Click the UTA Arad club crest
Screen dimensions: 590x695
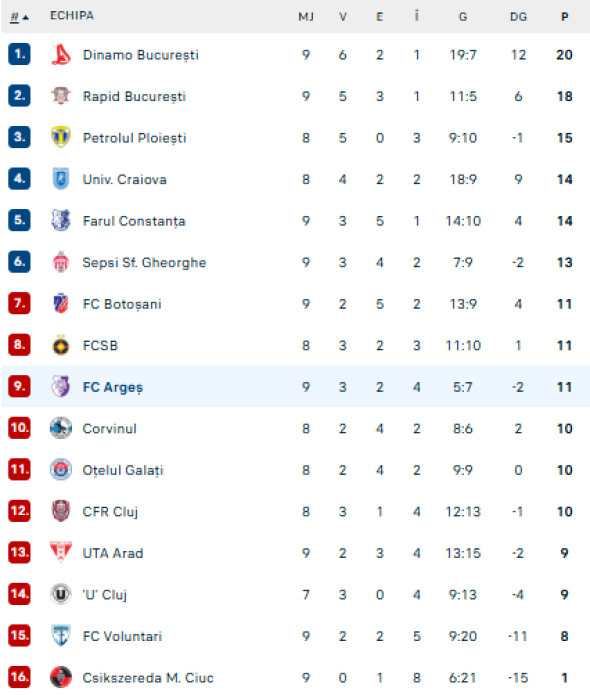(x=61, y=553)
